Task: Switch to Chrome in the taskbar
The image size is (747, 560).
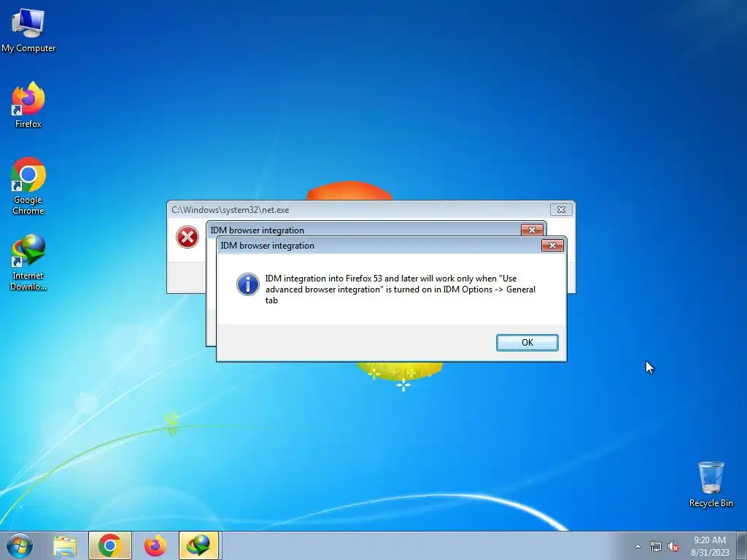Action: pos(110,545)
